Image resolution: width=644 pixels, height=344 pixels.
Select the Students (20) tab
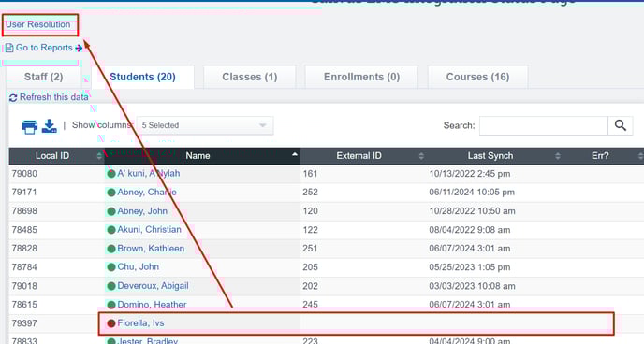tap(142, 77)
